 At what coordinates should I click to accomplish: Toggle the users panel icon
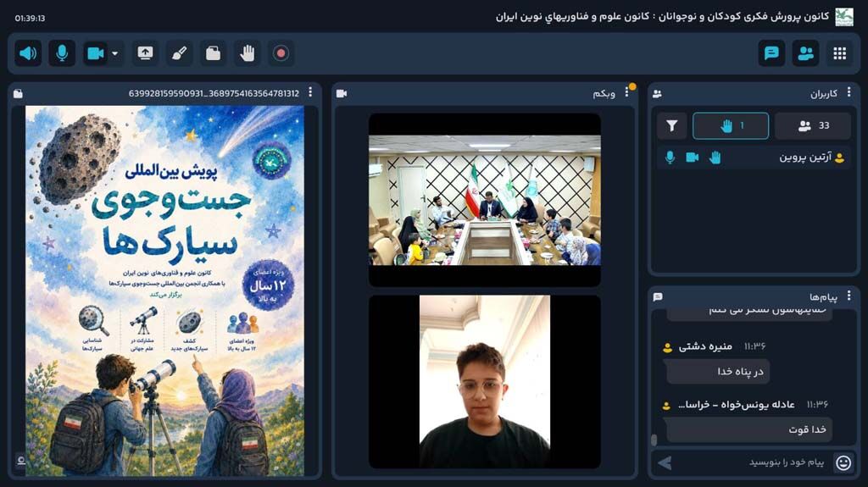pos(805,53)
